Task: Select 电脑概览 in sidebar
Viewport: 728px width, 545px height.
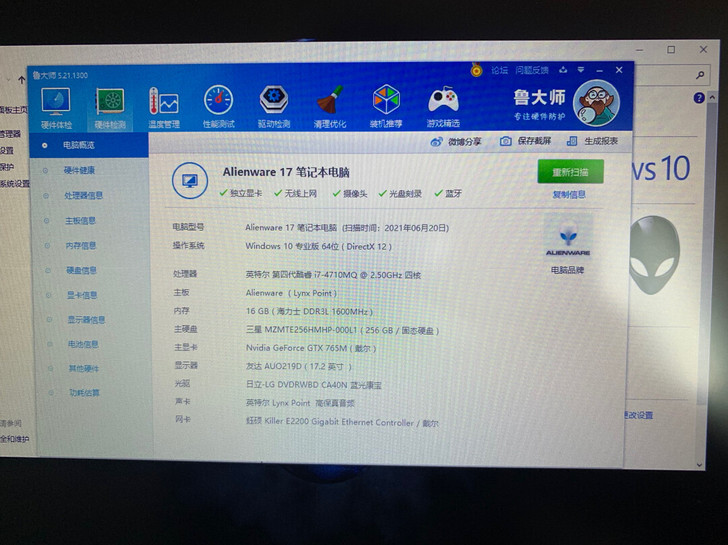Action: [x=89, y=145]
